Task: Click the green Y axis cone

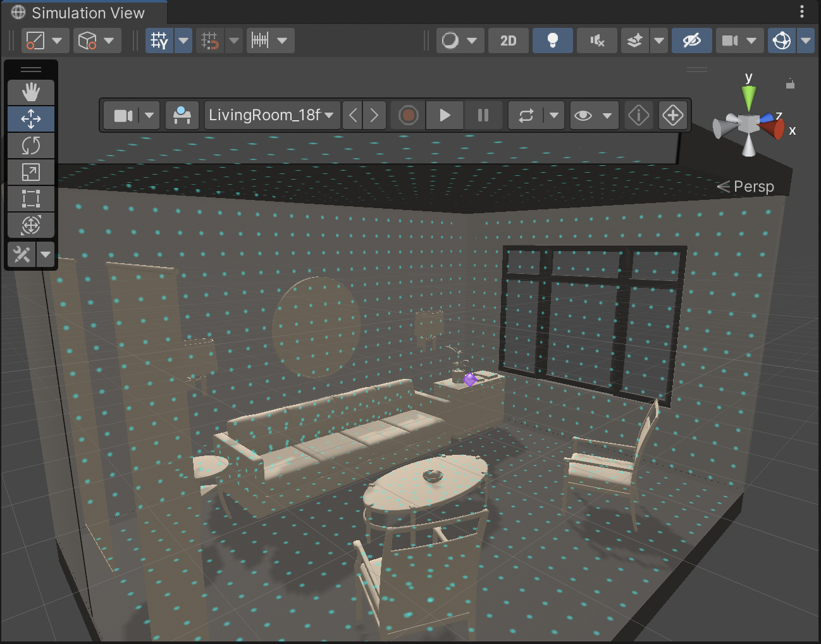Action: coord(749,97)
